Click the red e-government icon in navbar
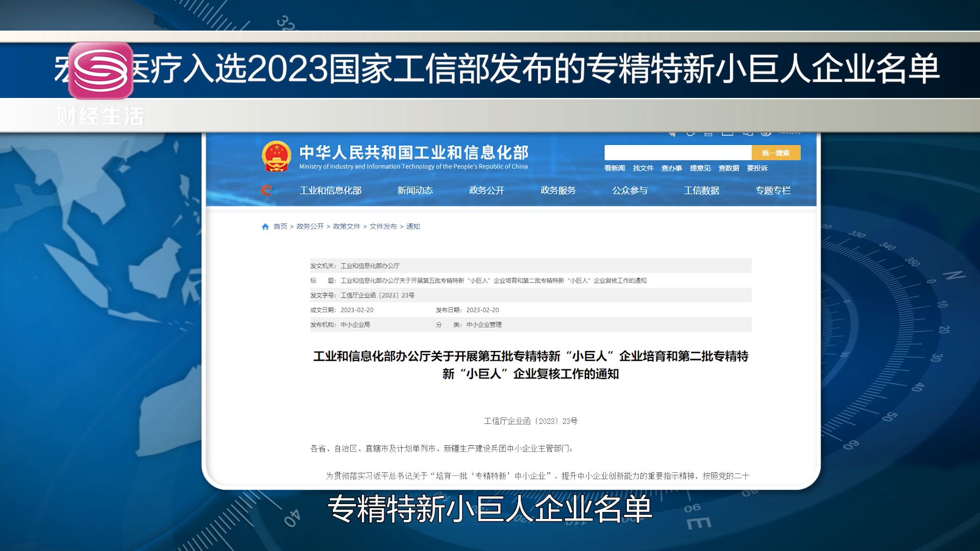This screenshot has width=980, height=551. [266, 190]
